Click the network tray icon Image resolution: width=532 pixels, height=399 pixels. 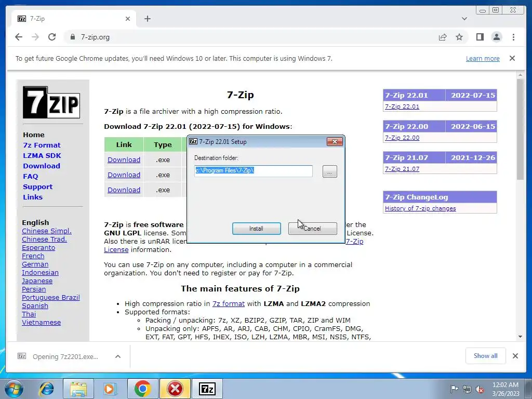[467, 389]
